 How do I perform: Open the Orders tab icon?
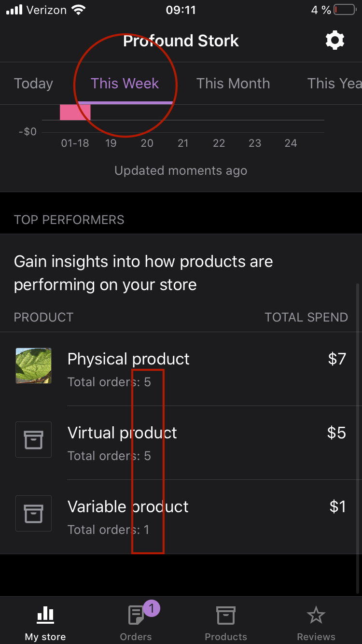pos(136,616)
